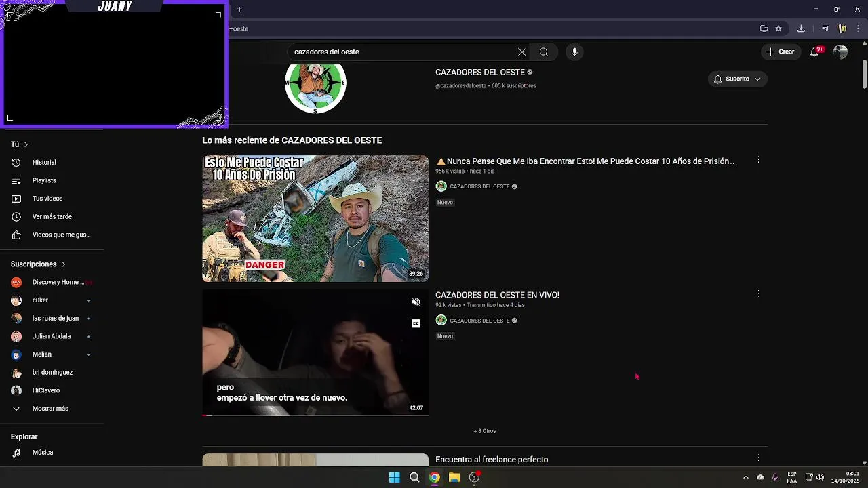Screen dimensions: 868x488
Task: Open OBS Studio from taskbar
Action: (x=475, y=477)
